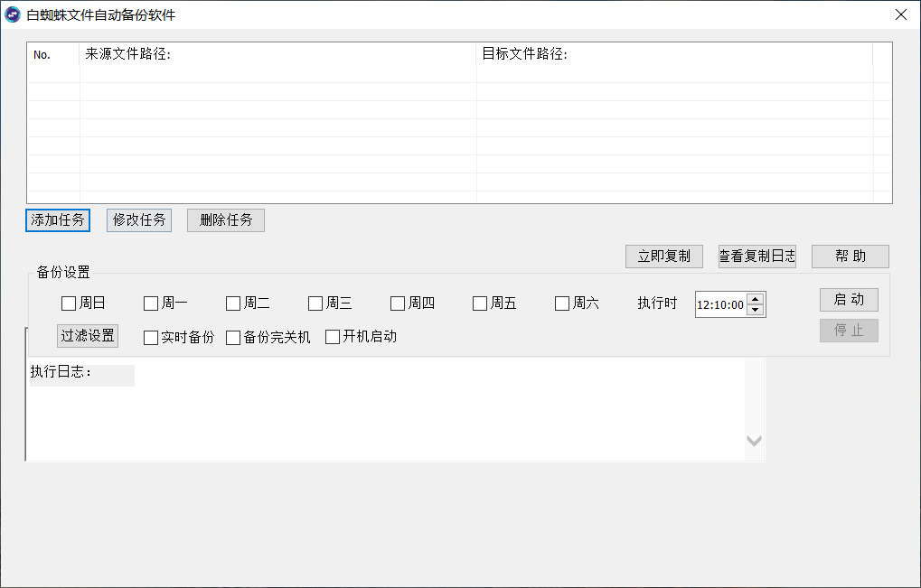Open 过滤设置 filter settings
Viewport: 921px width, 588px height.
point(87,336)
